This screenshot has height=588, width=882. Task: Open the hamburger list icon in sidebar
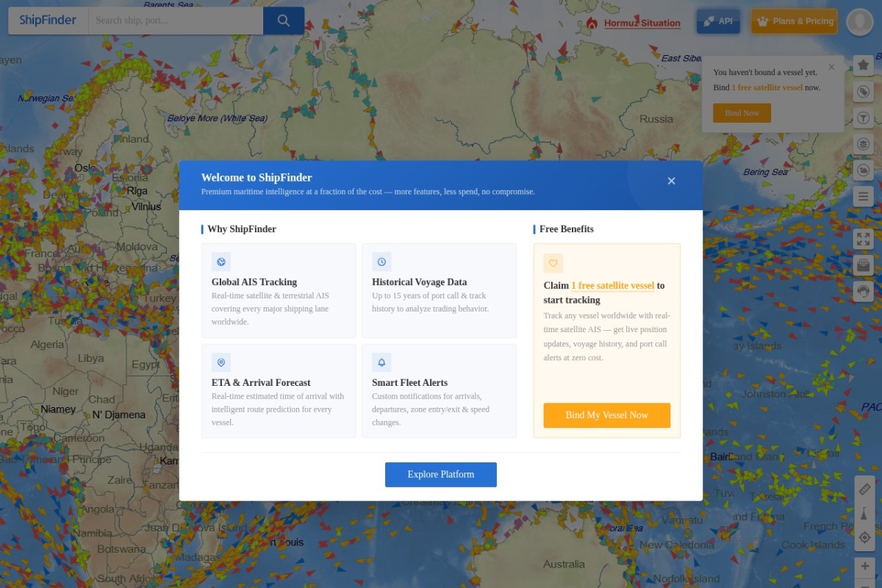click(864, 196)
